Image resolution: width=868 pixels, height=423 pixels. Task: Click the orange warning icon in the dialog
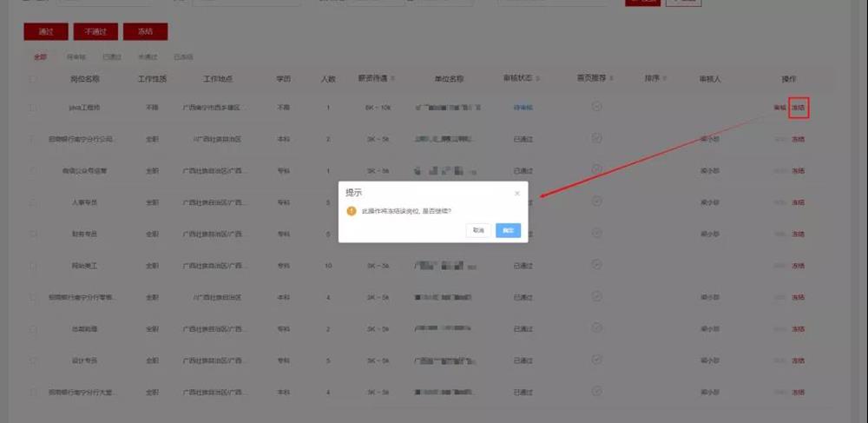(x=352, y=211)
